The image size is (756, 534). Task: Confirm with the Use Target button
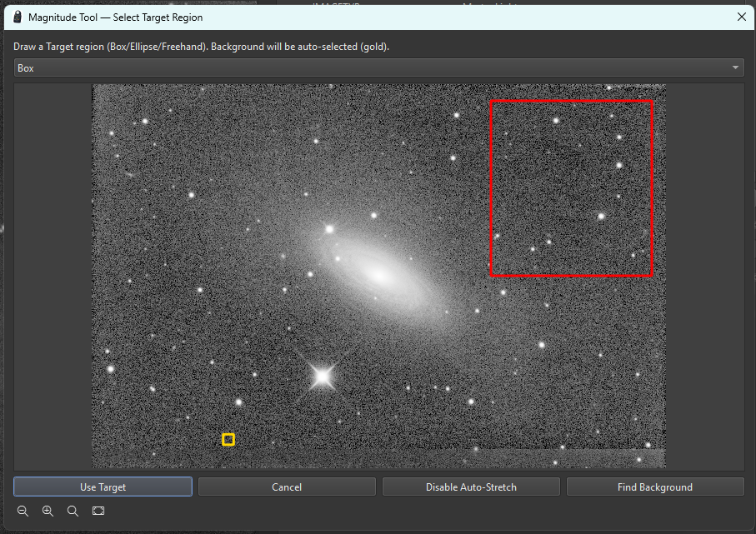[103, 487]
